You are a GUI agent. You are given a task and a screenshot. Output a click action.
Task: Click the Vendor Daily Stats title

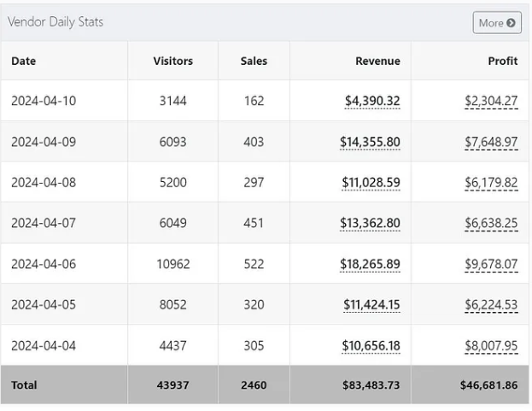pyautogui.click(x=56, y=22)
